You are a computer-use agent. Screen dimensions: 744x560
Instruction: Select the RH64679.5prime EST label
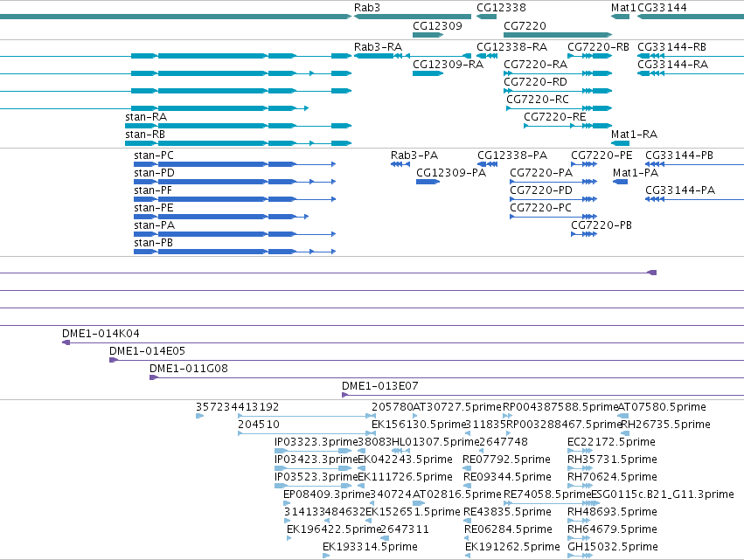[613, 529]
